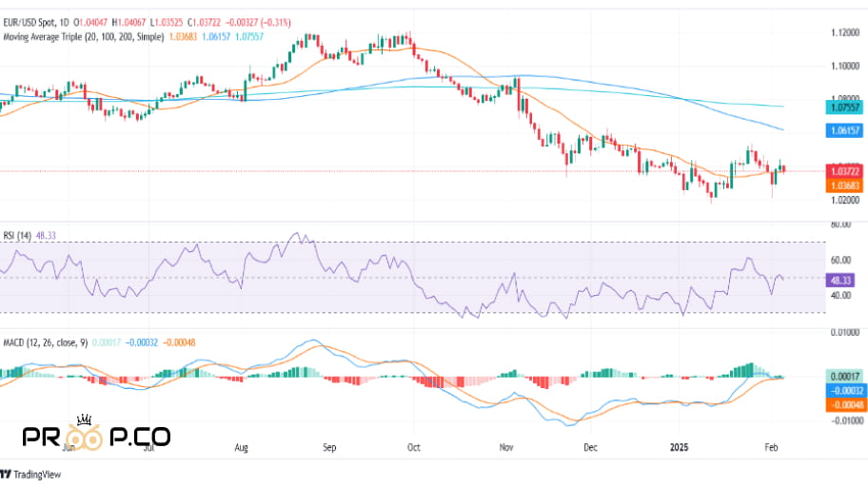Click the 60.00 RSI axis label
Screen dimensions: 868x488
841,260
